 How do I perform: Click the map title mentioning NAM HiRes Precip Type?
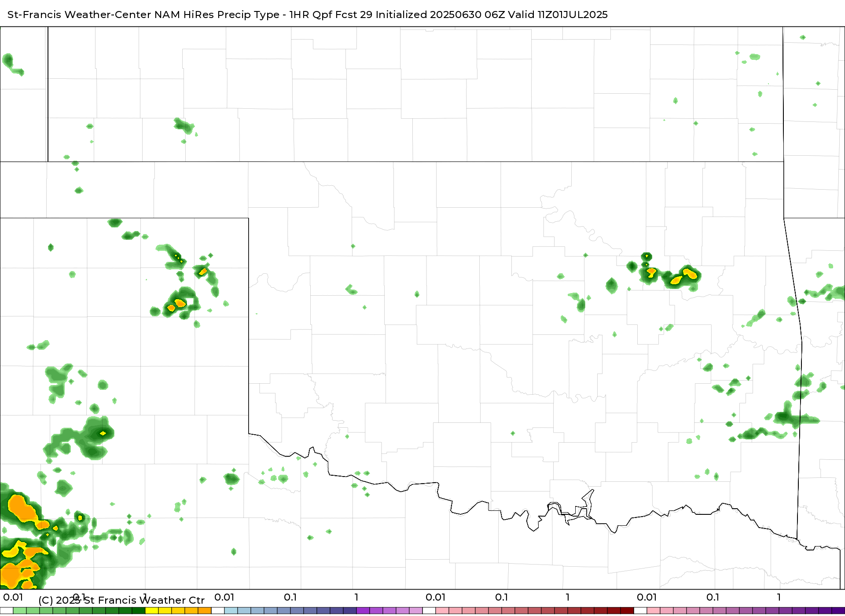pos(307,15)
